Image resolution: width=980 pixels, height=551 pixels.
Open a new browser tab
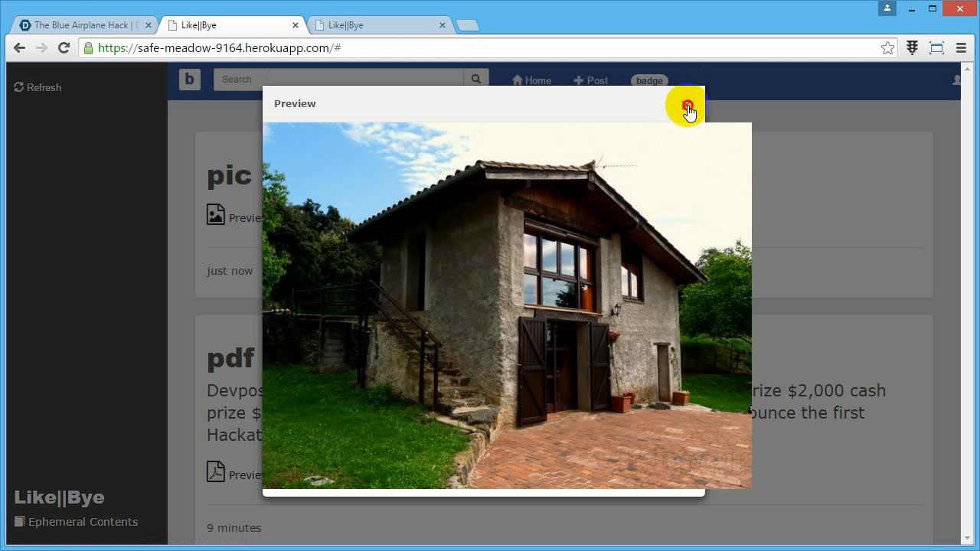[467, 25]
